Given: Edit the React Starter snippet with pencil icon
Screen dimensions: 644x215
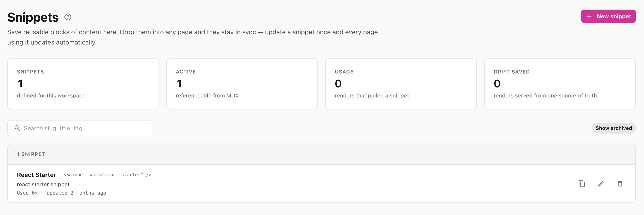Looking at the screenshot, I should (x=601, y=184).
